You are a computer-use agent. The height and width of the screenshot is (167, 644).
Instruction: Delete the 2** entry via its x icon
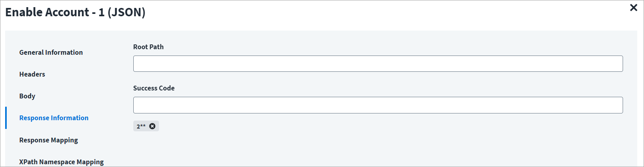pyautogui.click(x=152, y=126)
